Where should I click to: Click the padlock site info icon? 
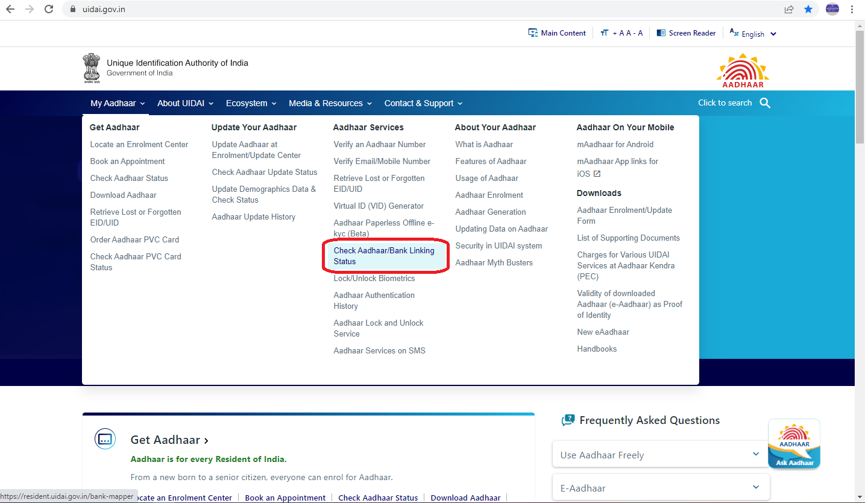(74, 10)
